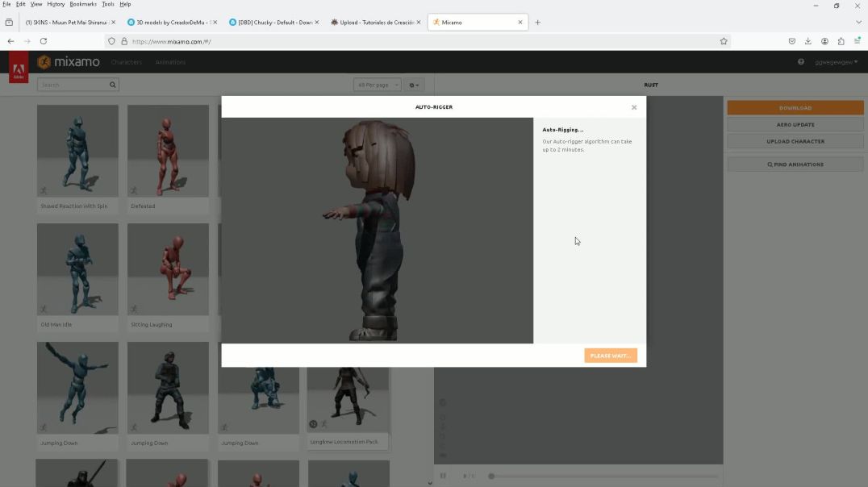Image resolution: width=868 pixels, height=487 pixels.
Task: Open the gear settings dropdown
Action: (415, 85)
